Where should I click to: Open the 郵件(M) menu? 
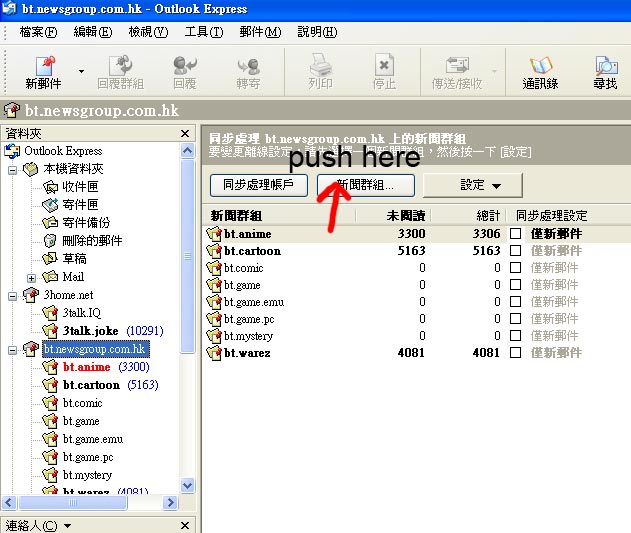(x=260, y=31)
